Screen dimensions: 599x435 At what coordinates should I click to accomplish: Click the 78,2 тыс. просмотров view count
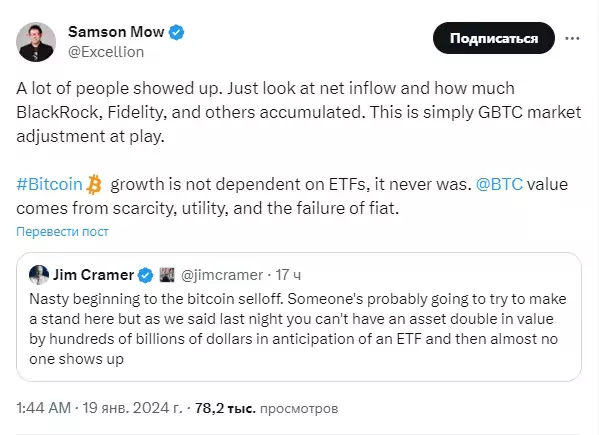pyautogui.click(x=266, y=408)
